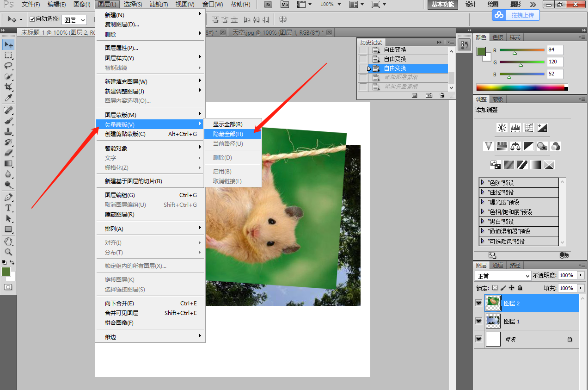Open the blend mode 正常 dropdown

(503, 276)
